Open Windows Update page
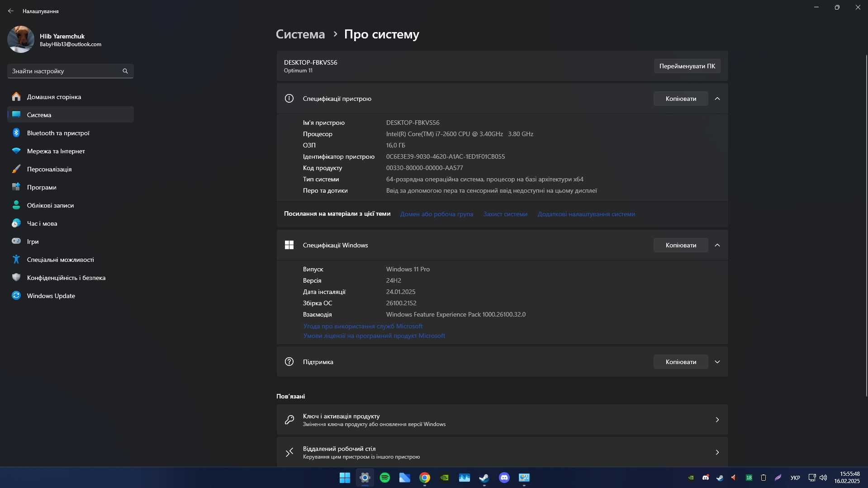868x488 pixels. 70,296
